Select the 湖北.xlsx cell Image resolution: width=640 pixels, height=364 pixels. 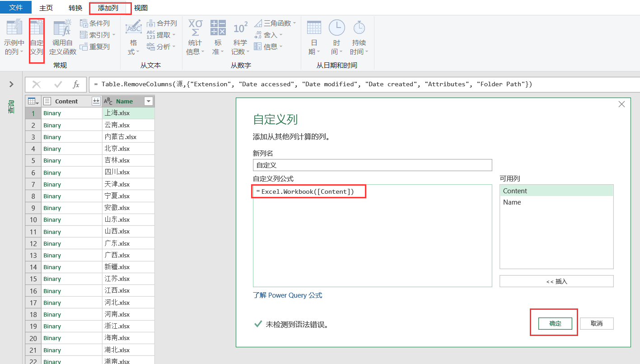(x=128, y=350)
